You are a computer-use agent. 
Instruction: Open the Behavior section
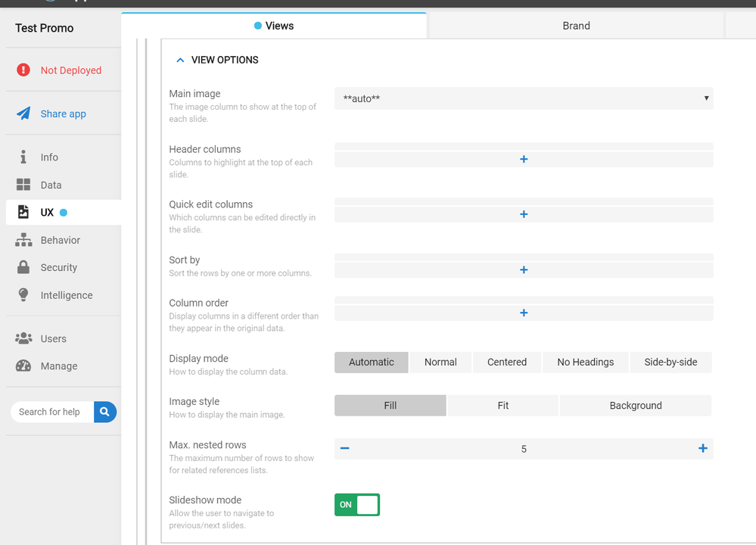(x=61, y=240)
